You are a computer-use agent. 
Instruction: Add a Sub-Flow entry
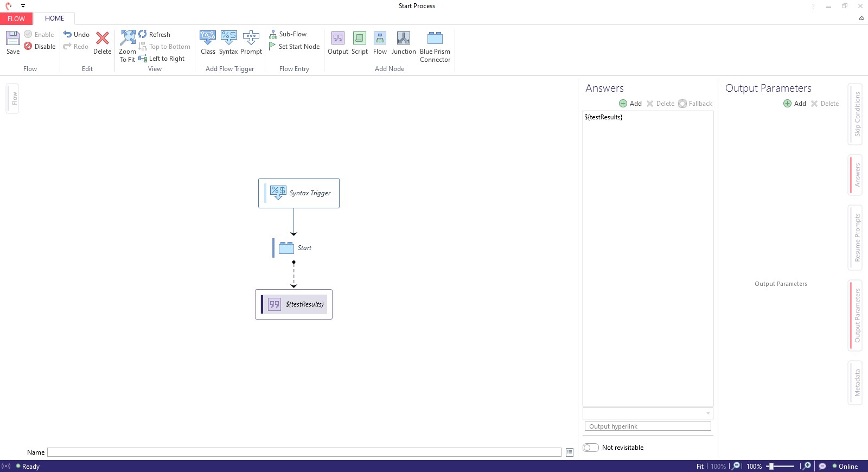point(288,34)
